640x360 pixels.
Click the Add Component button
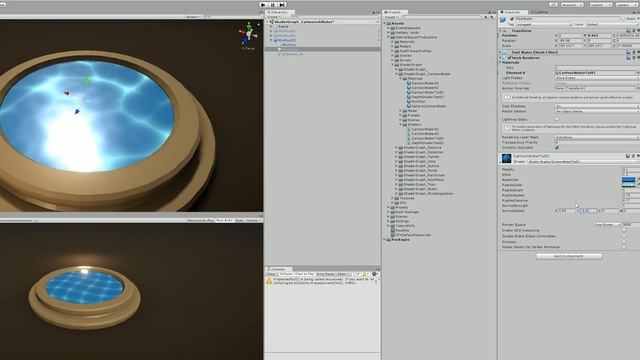569,256
